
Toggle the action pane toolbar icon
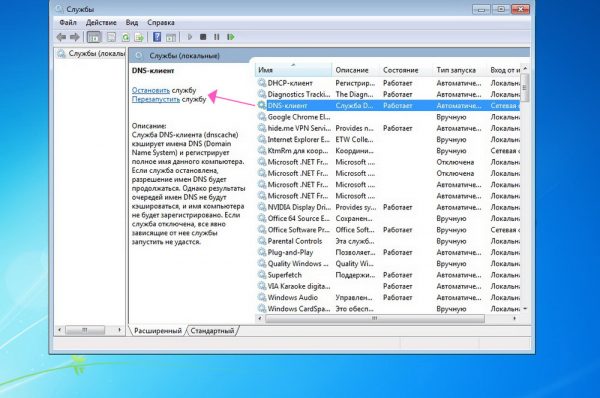coord(171,37)
